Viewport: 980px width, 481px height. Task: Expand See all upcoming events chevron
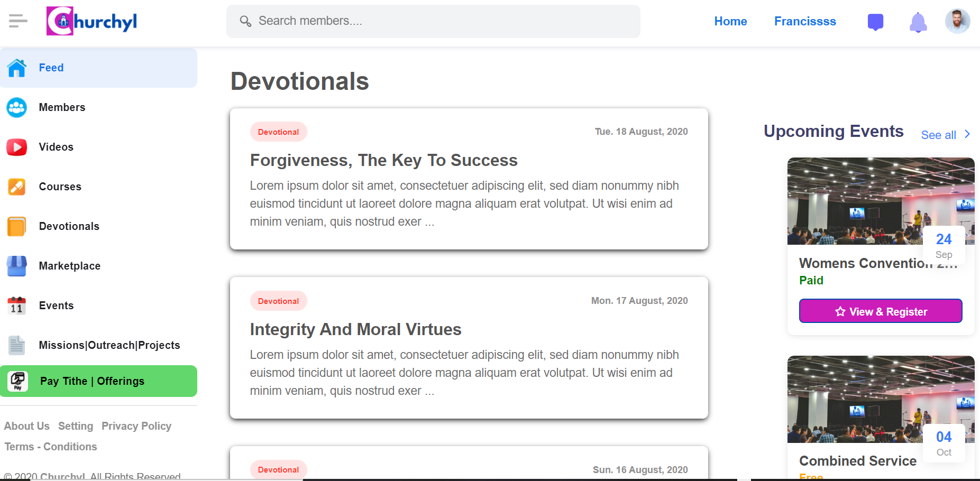(967, 134)
